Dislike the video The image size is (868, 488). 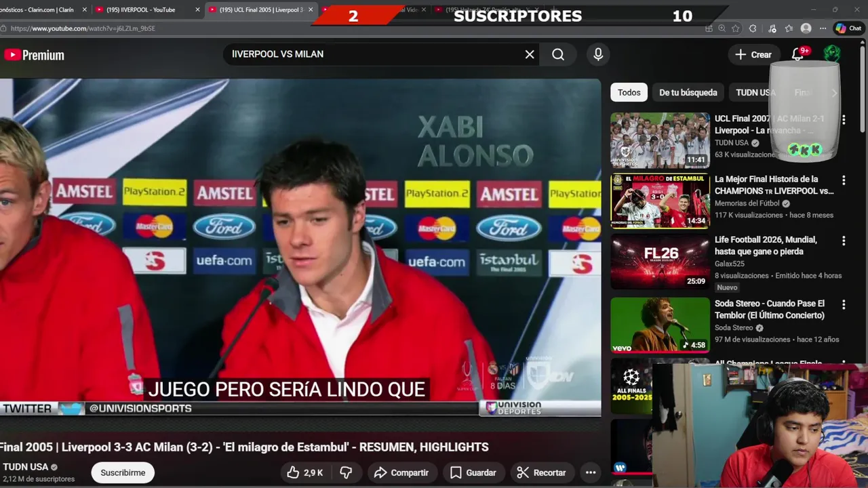point(346,472)
